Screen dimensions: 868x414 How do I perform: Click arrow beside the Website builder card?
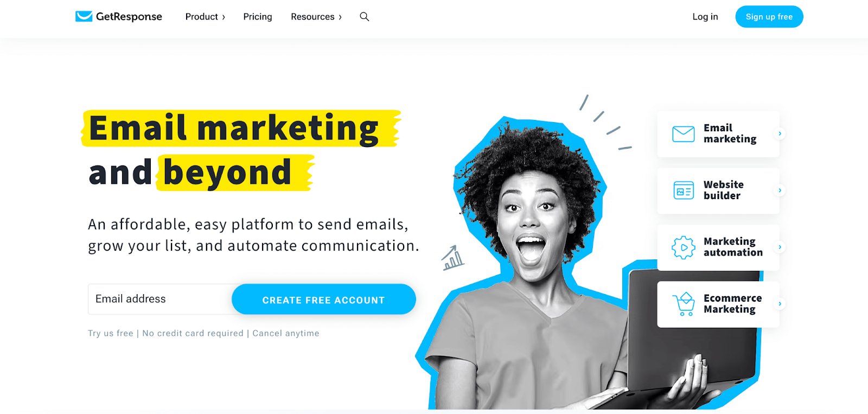(x=780, y=190)
